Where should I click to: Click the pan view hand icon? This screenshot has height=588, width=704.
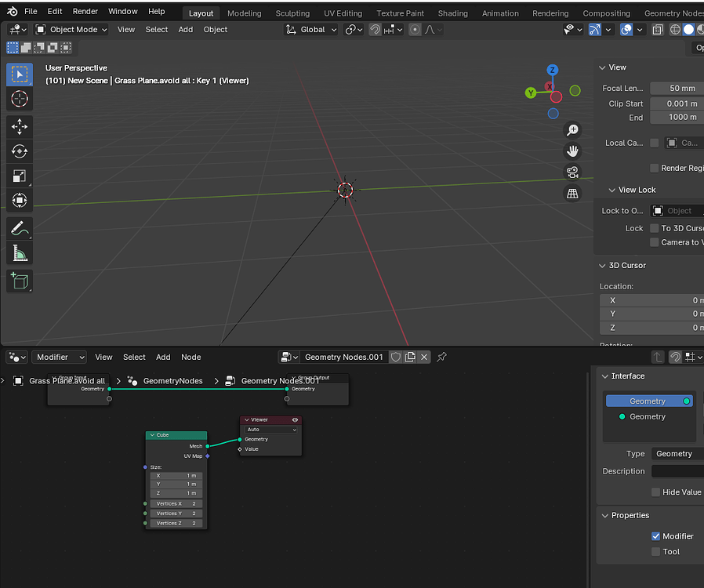point(572,151)
